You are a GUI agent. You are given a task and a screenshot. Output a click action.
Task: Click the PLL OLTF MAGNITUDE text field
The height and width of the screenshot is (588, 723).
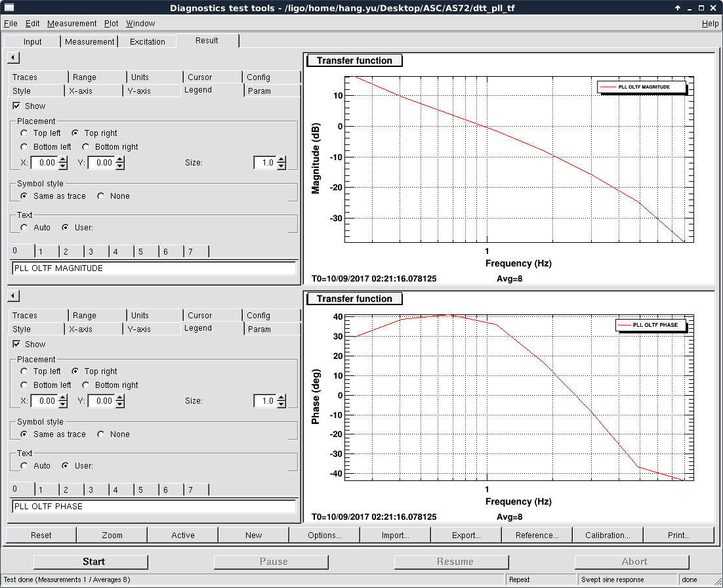(x=154, y=268)
